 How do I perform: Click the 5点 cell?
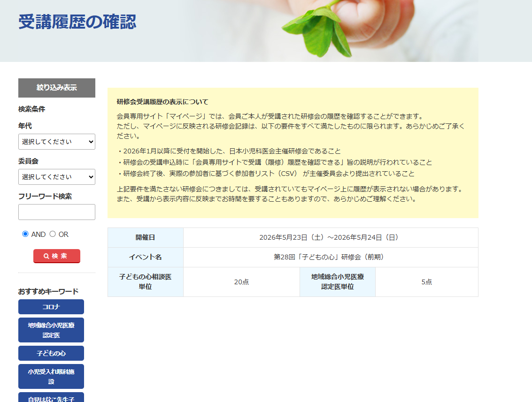427,282
